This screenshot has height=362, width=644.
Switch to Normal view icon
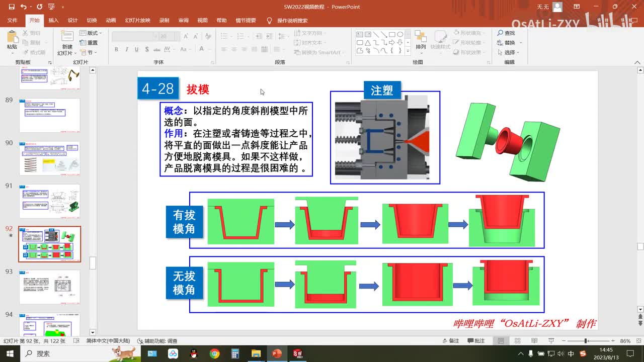(x=501, y=341)
